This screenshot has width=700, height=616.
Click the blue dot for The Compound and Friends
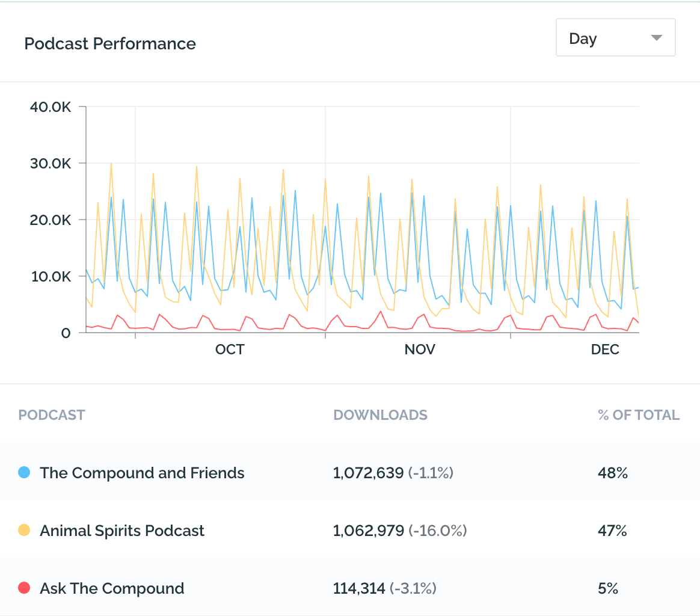[24, 472]
